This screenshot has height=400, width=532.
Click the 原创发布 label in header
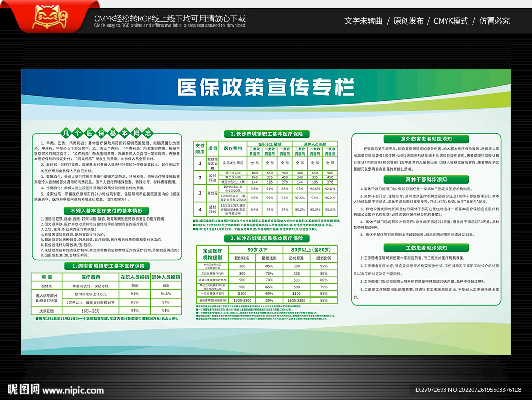point(408,21)
